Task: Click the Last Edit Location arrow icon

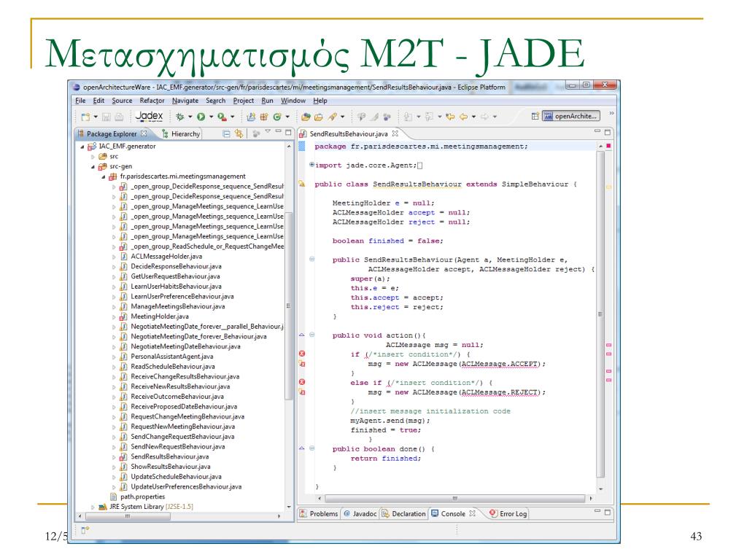Action: (x=450, y=117)
